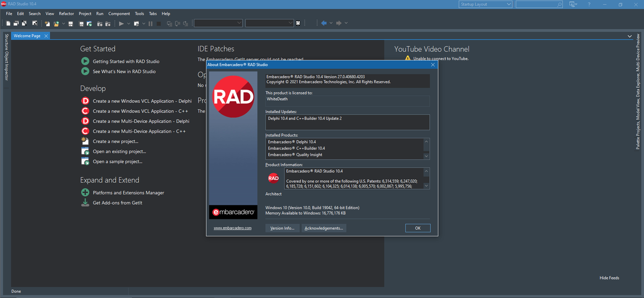Image resolution: width=644 pixels, height=298 pixels.
Task: Expand the Open Project dropdown arrow
Action: click(63, 23)
